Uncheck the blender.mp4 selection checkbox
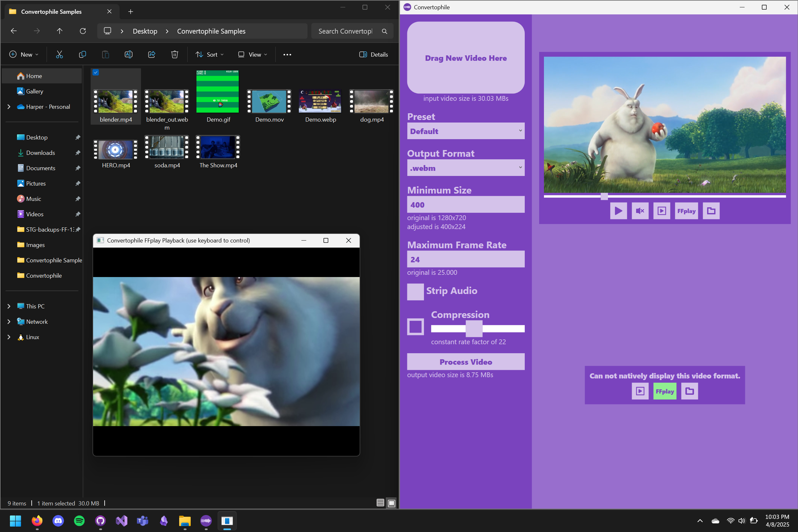 96,72
